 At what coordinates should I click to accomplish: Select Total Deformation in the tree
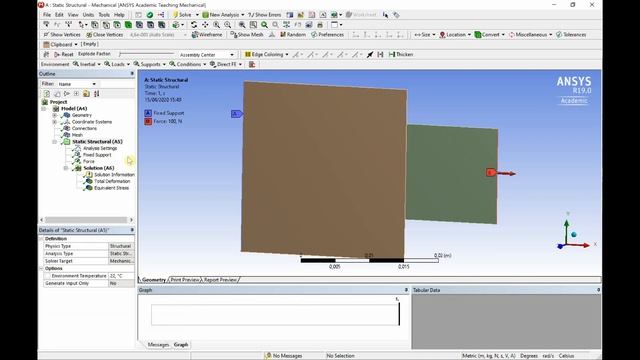tap(112, 181)
